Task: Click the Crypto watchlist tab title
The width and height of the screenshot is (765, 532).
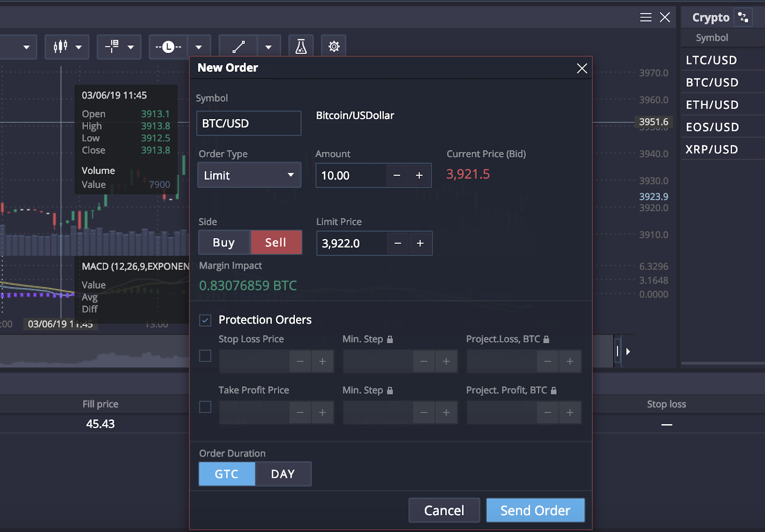Action: pyautogui.click(x=711, y=18)
